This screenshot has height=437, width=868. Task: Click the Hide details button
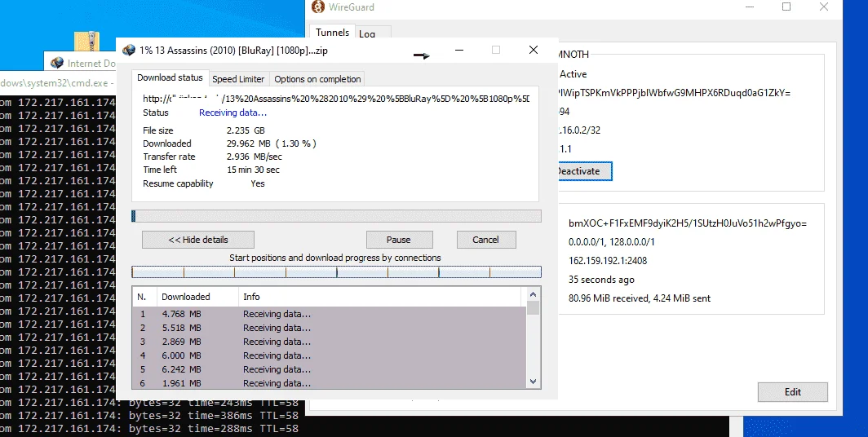point(198,240)
